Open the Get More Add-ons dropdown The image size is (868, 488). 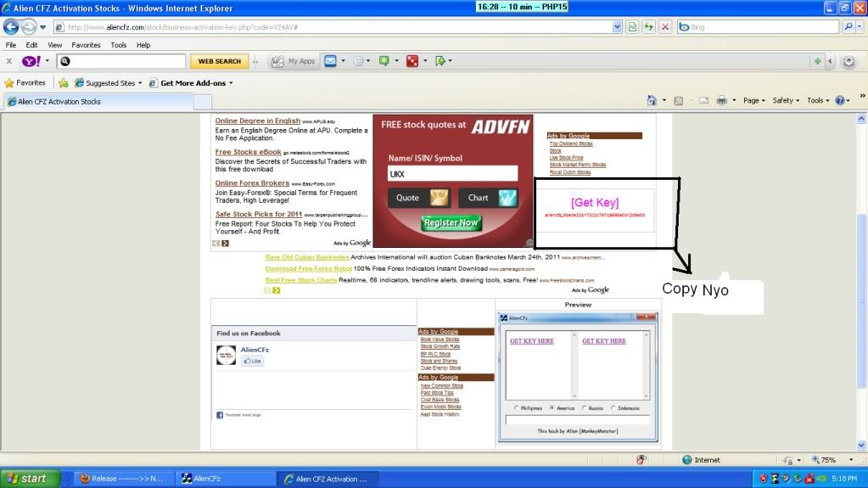191,83
